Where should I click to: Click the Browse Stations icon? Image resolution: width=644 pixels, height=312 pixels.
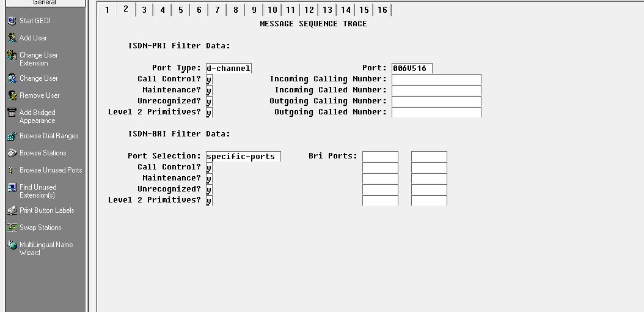click(x=12, y=153)
